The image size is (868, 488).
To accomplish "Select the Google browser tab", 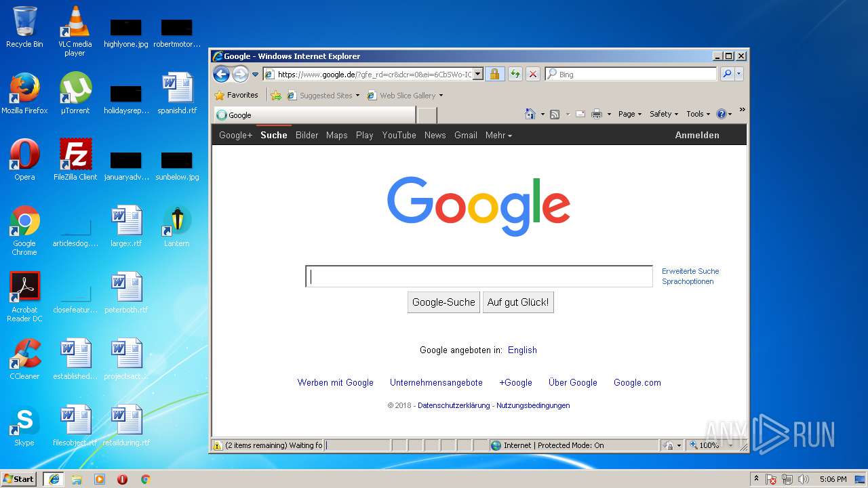I will point(315,115).
